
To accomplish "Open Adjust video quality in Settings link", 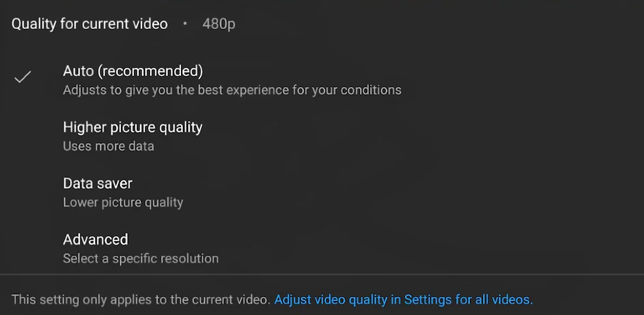I will (403, 300).
